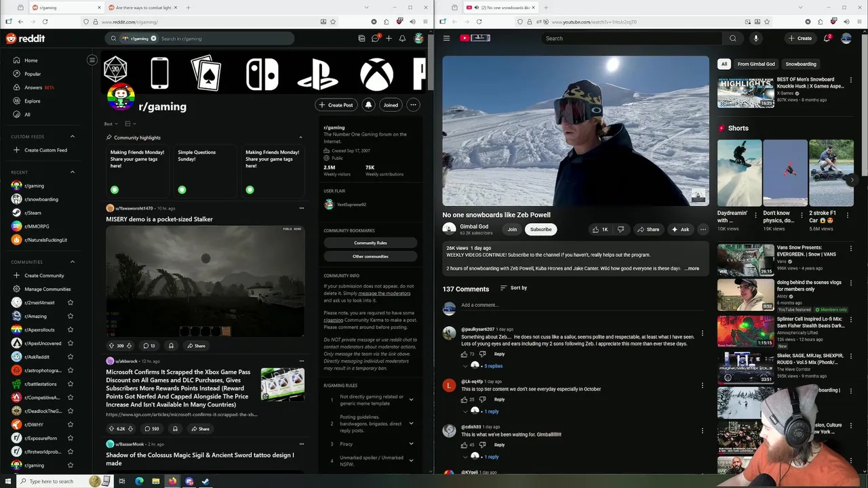Collapse the Custom Feeds section

point(73,137)
